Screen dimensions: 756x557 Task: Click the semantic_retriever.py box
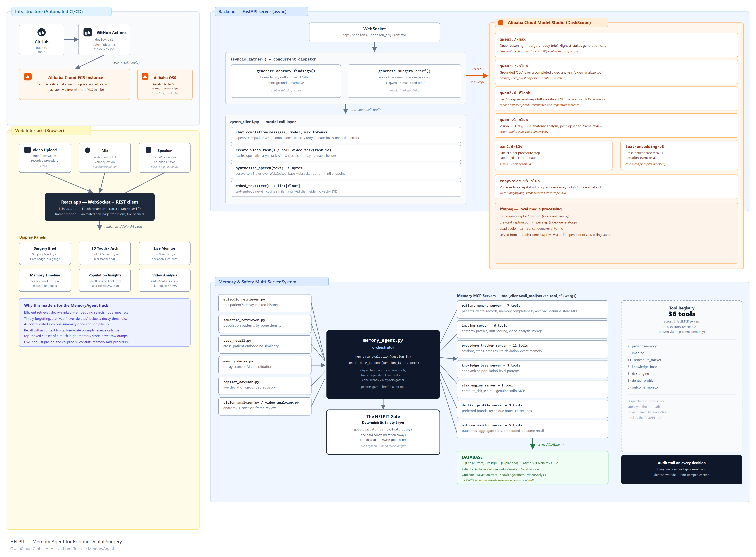click(265, 324)
